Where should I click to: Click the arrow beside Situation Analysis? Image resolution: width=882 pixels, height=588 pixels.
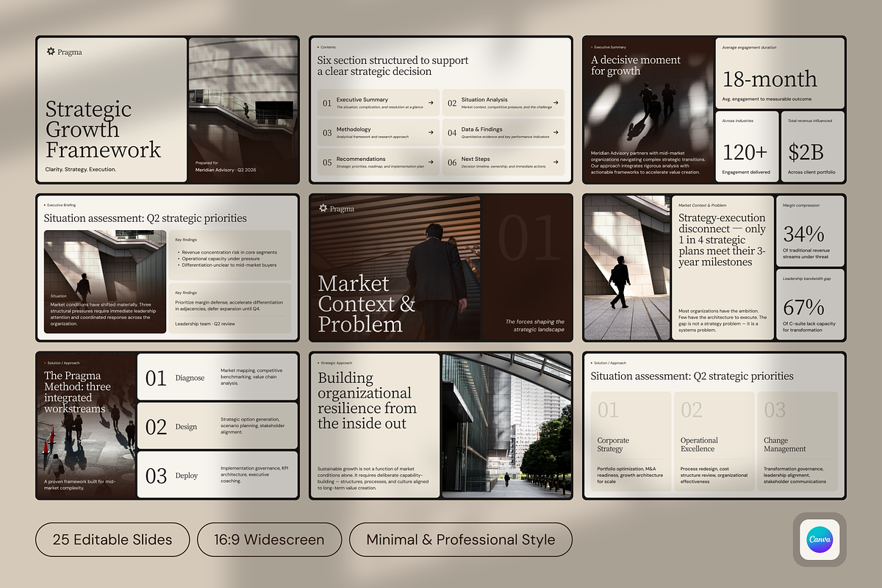click(x=556, y=103)
